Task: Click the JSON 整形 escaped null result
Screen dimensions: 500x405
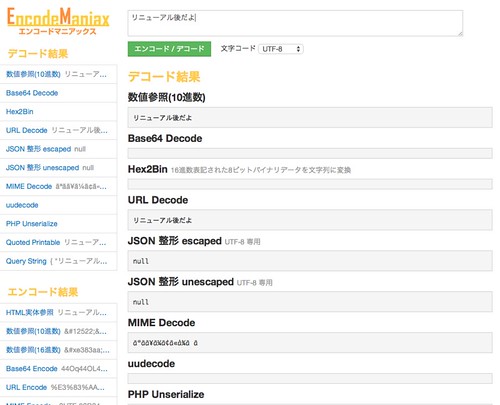Action: 310,261
